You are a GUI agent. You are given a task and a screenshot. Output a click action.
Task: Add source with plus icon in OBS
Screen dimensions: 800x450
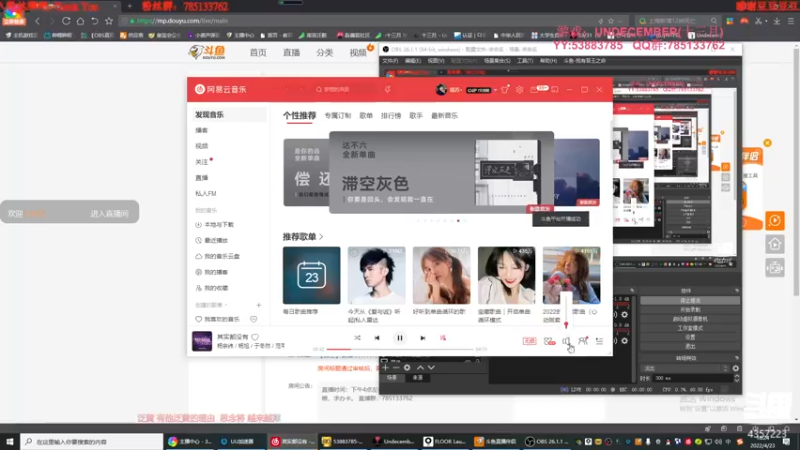[x=385, y=367]
